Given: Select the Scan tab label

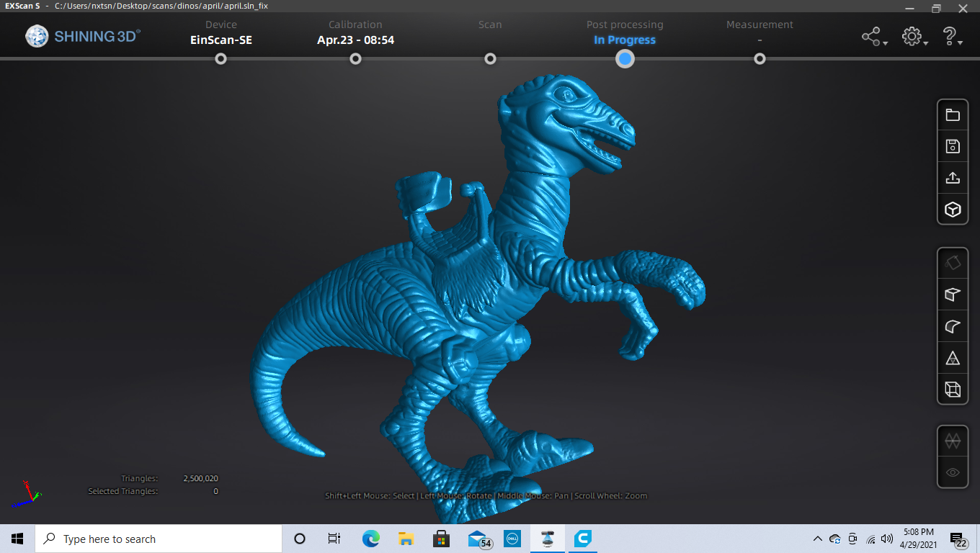Looking at the screenshot, I should click(490, 24).
